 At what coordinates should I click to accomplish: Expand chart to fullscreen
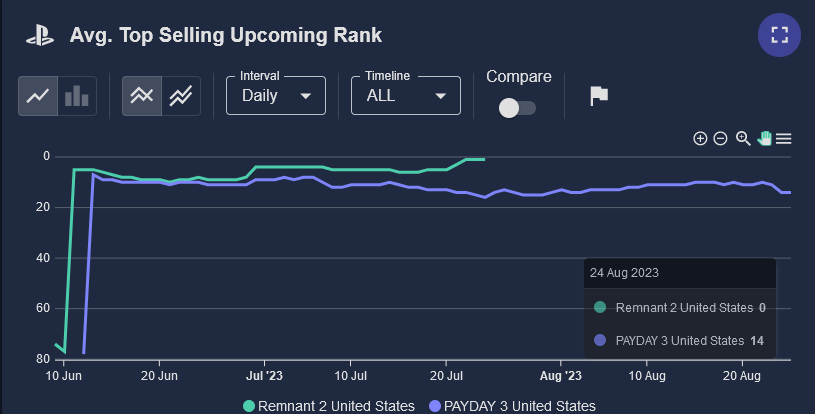[x=779, y=35]
